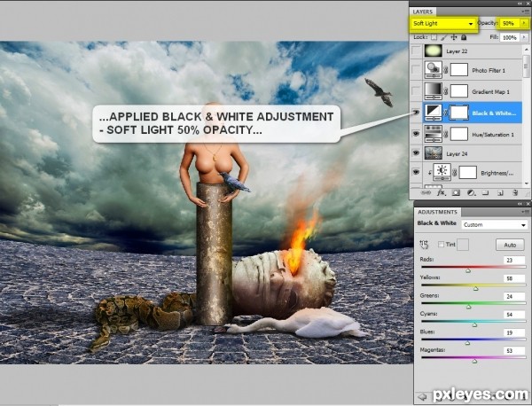The image size is (532, 406).
Task: Open the Soft Light blend mode dropdown
Action: coord(443,23)
